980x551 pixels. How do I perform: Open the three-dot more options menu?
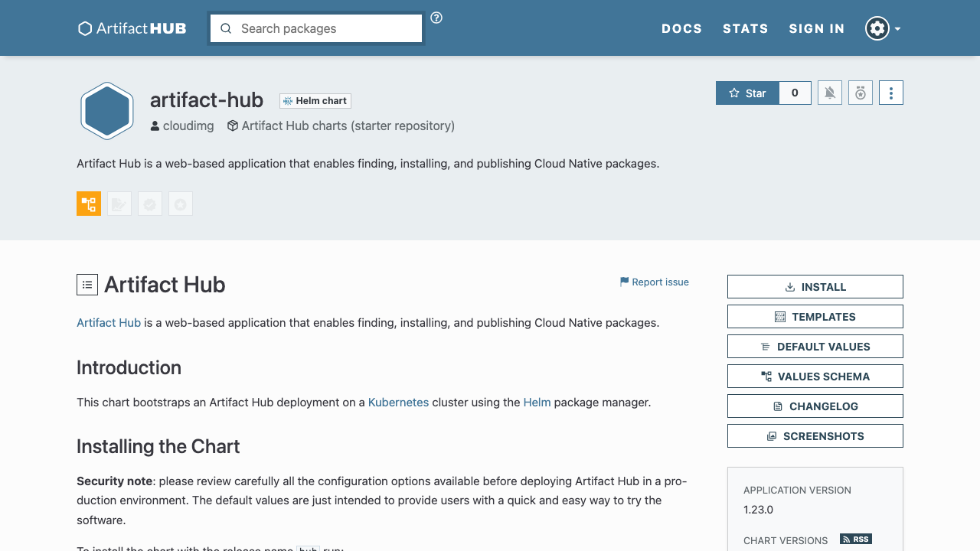click(x=891, y=93)
